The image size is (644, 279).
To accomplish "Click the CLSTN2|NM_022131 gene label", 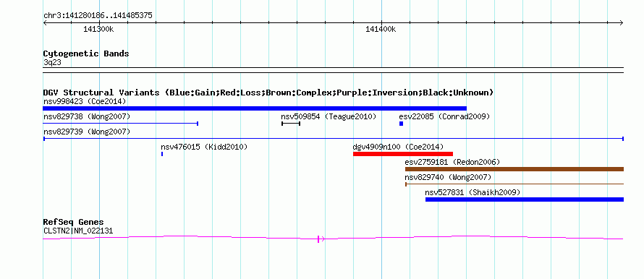I will (x=78, y=231).
